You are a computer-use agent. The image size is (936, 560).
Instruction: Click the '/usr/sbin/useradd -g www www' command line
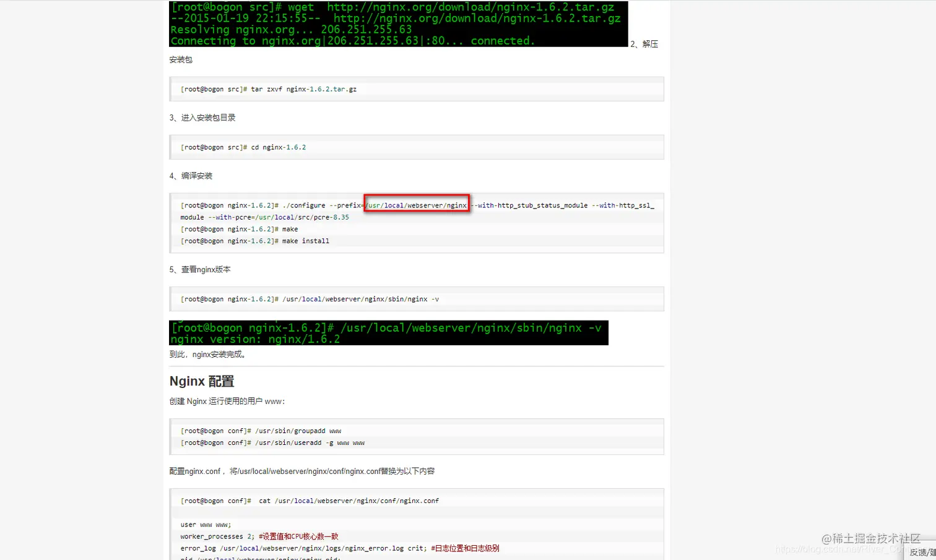click(x=273, y=442)
